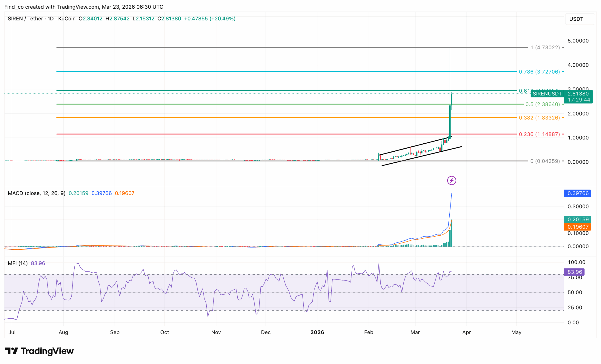Screen dimensions: 601x364
Task: Click the SIRENUSDT price tag label
Action: point(547,94)
